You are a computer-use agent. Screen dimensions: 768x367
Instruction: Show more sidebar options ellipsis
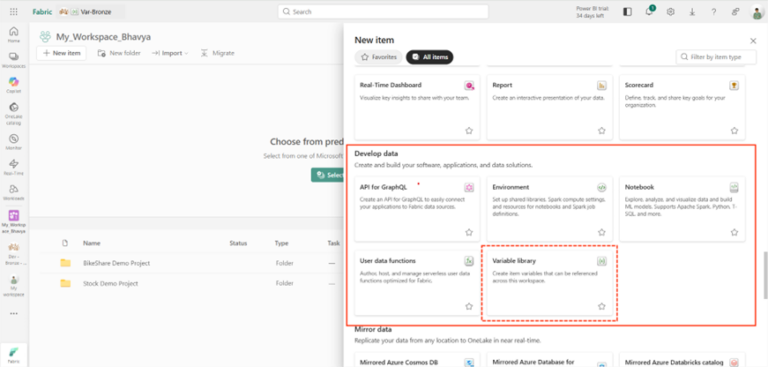click(x=14, y=314)
